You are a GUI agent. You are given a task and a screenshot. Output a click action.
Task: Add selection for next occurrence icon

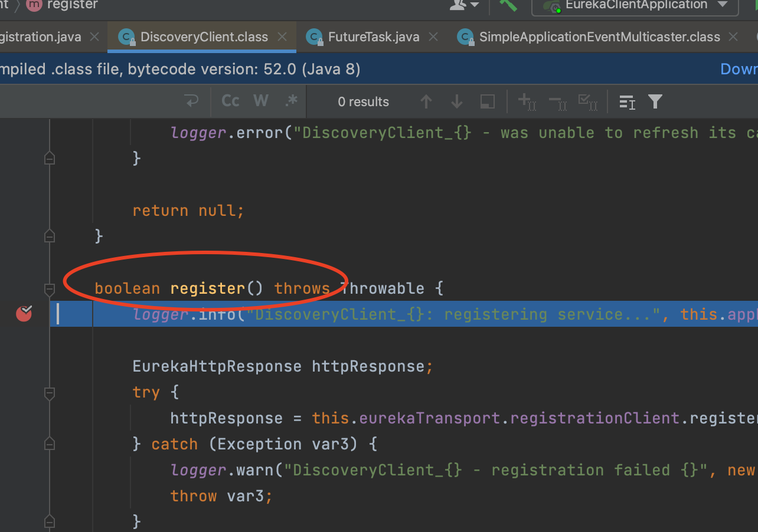[527, 102]
